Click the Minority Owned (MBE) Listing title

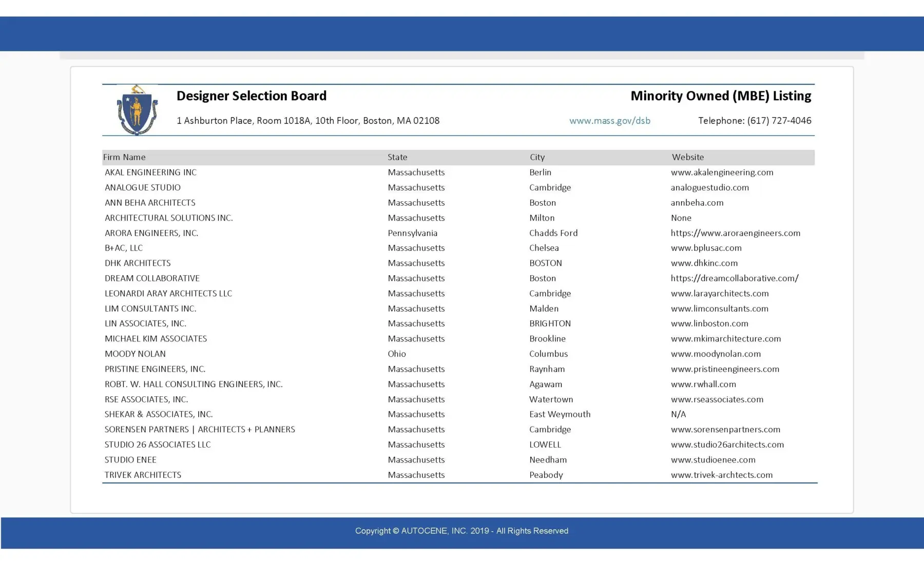click(721, 96)
